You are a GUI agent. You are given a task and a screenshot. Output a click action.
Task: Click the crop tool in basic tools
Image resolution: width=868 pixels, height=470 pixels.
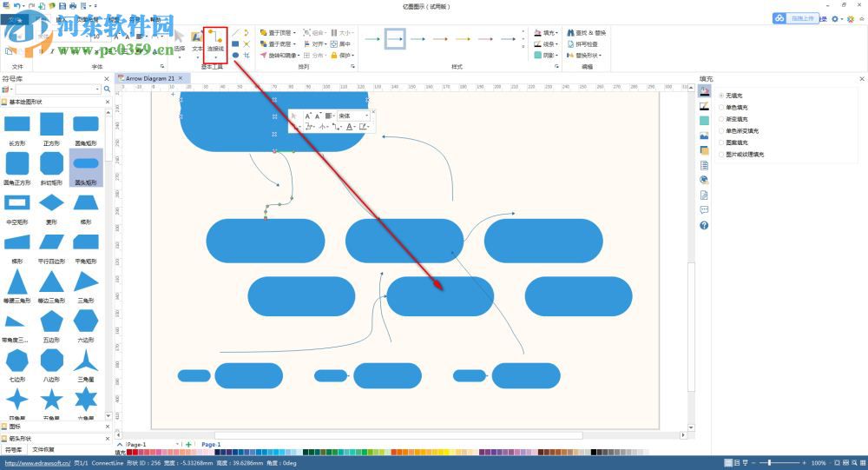(247, 55)
